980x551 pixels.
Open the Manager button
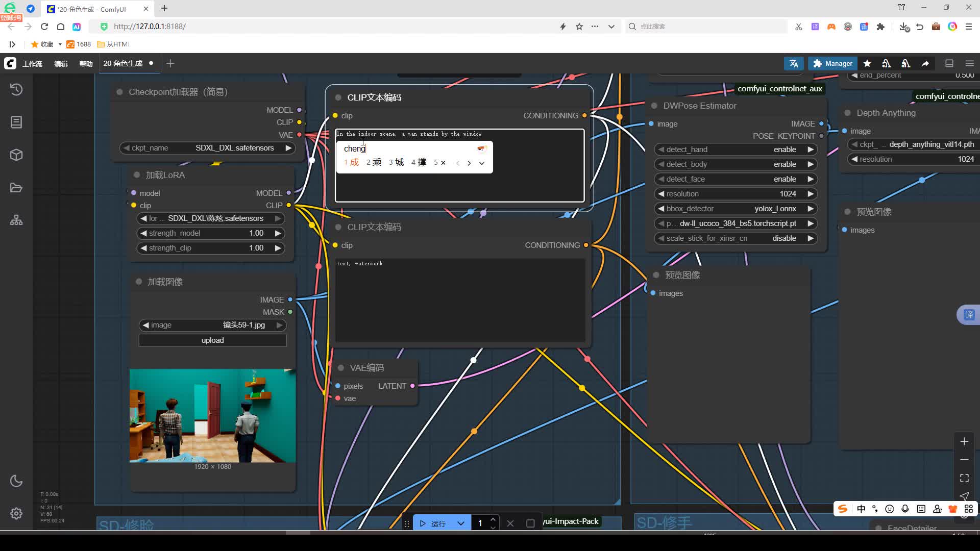(832, 63)
